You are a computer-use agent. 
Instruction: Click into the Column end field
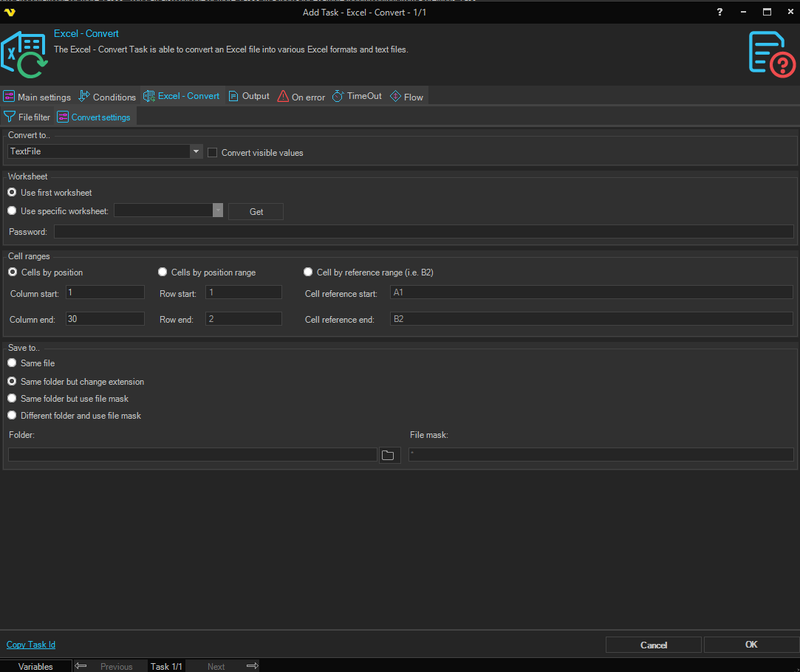point(105,319)
